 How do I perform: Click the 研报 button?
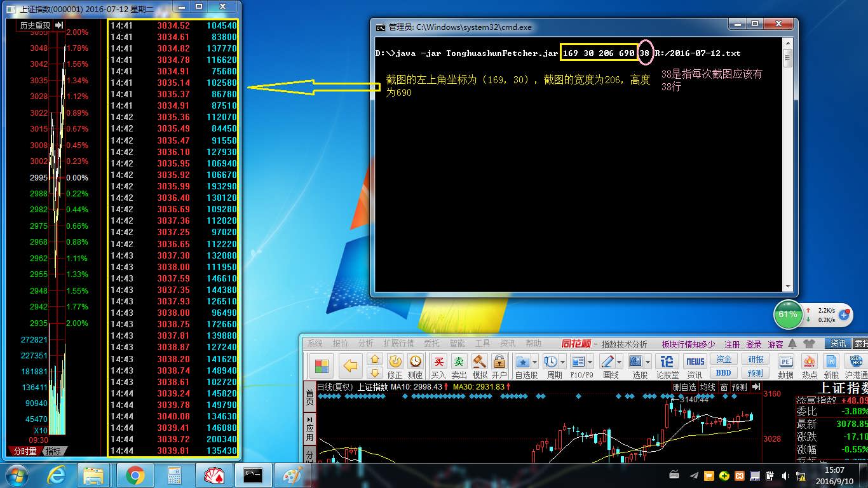tap(756, 360)
